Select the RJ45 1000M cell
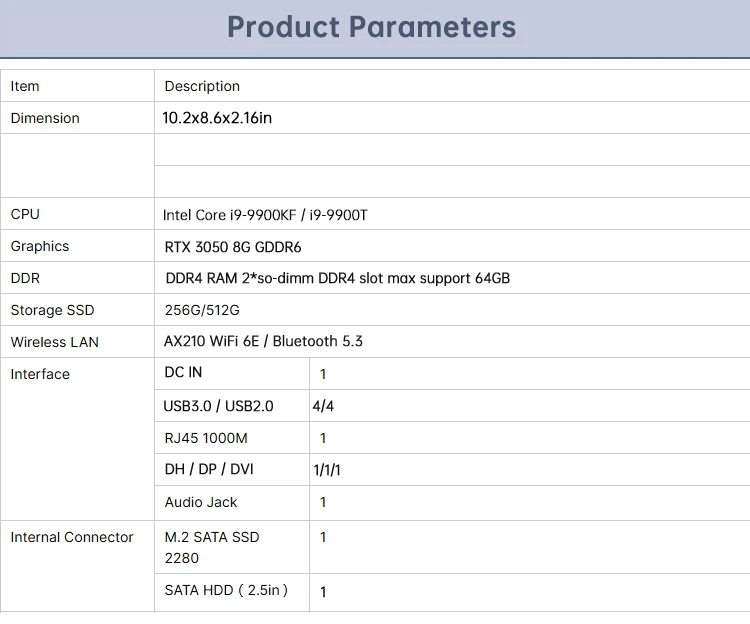The height and width of the screenshot is (624, 750). pos(205,438)
